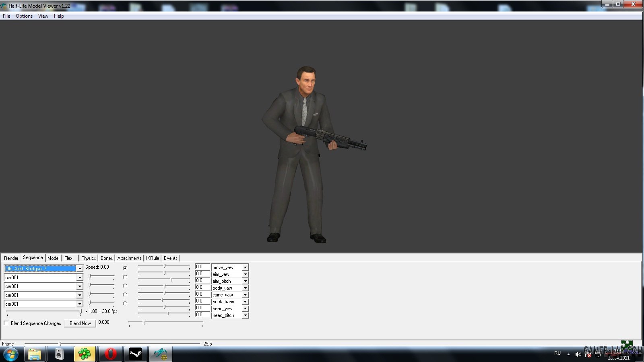Open the Help menu
The image size is (644, 362).
pyautogui.click(x=59, y=16)
